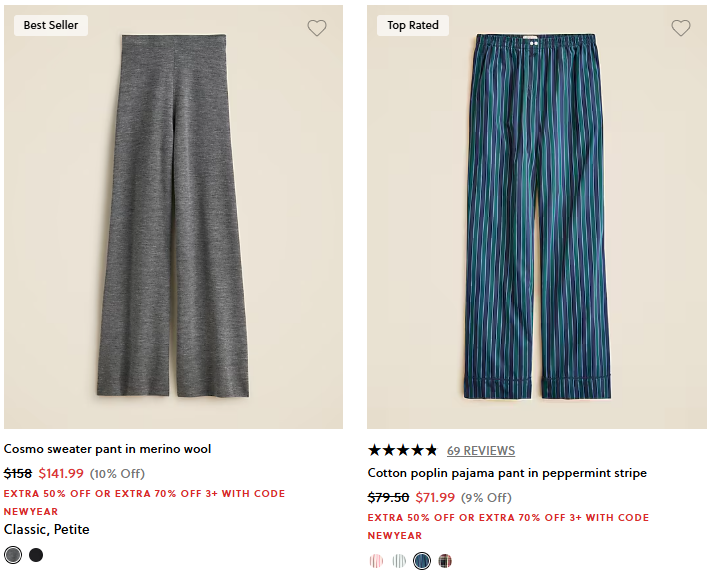Screen dimensions: 712x579
Task: Click the NEWYEAR promo text under the Cosmo pant
Action: (x=31, y=511)
